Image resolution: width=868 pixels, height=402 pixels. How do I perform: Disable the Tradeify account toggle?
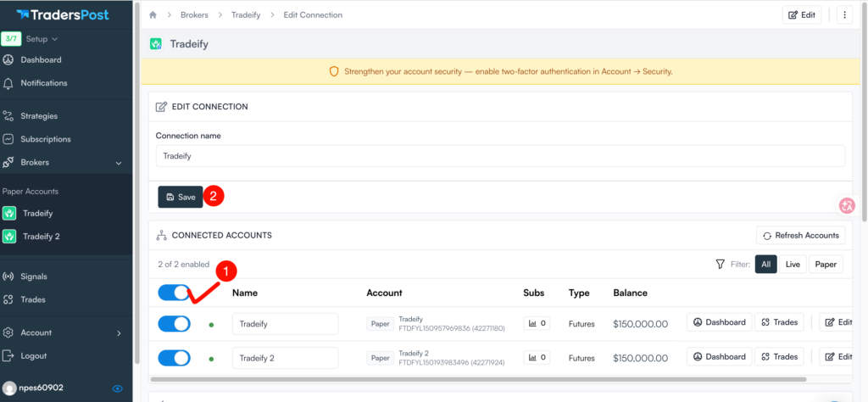(174, 323)
